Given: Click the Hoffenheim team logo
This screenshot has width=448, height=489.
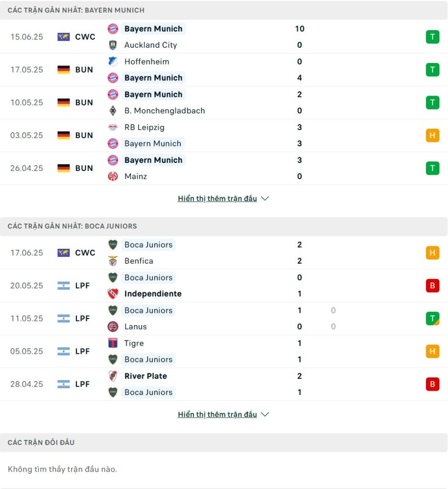Looking at the screenshot, I should tap(113, 62).
